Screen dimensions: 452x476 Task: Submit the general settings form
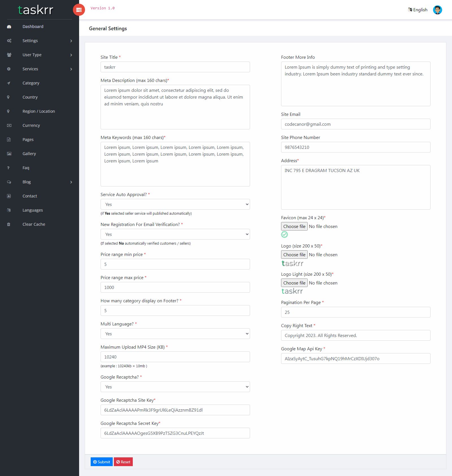pos(102,462)
